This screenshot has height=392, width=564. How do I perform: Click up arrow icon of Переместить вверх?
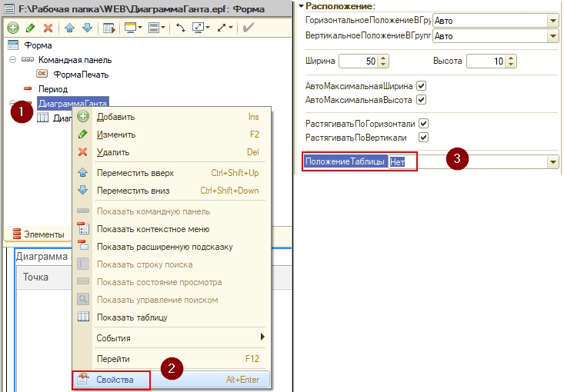click(83, 172)
